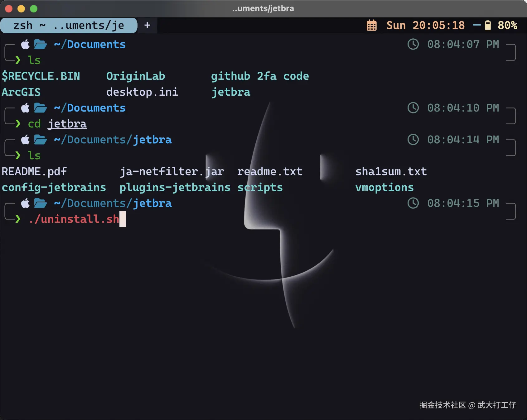Click the vmoptions directory name
This screenshot has height=420, width=527.
[384, 188]
